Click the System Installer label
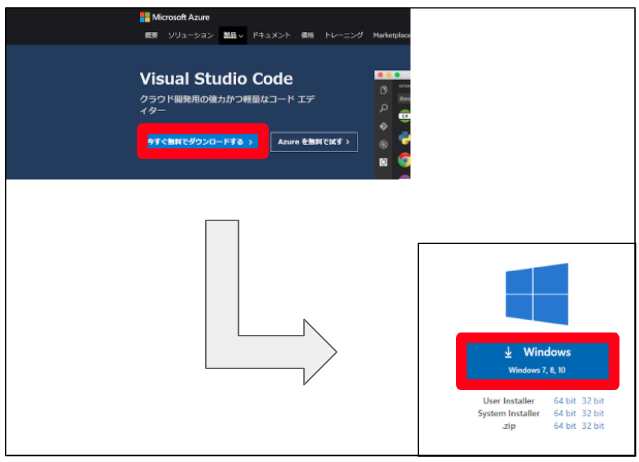Image resolution: width=639 pixels, height=462 pixels. click(509, 413)
